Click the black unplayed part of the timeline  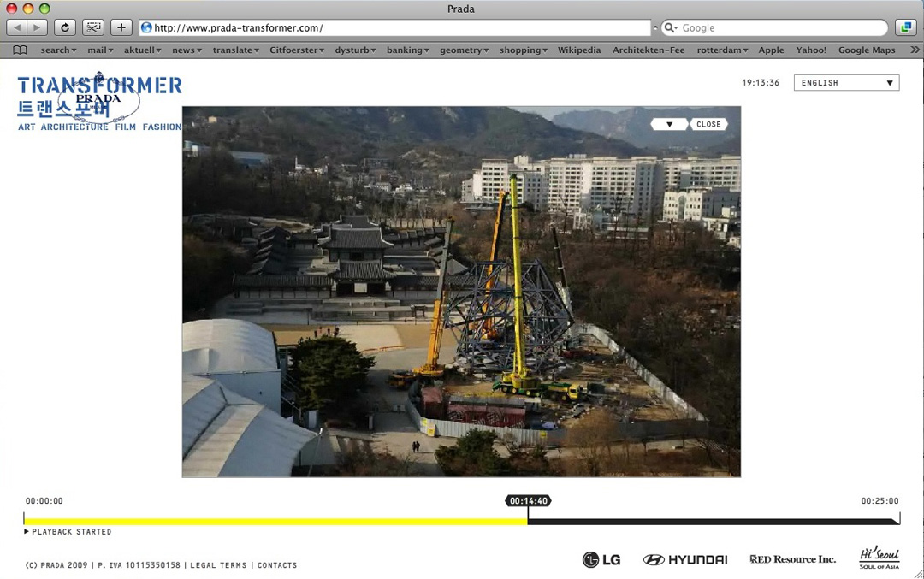(714, 522)
